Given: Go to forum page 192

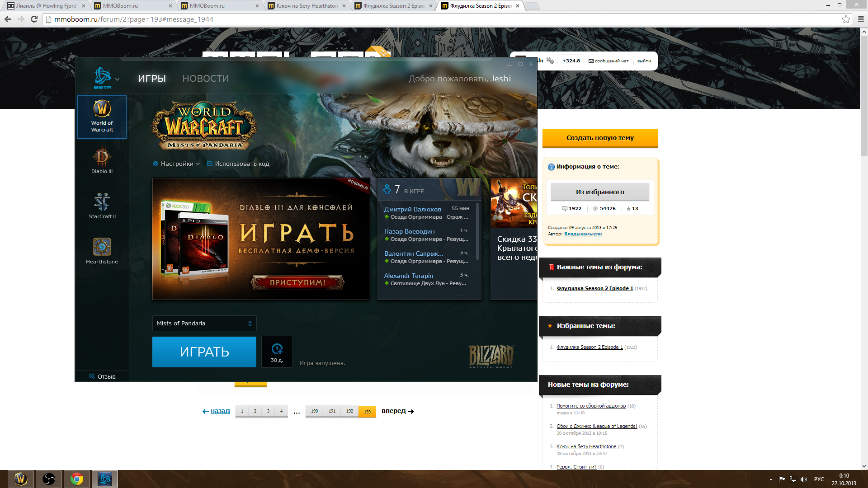Looking at the screenshot, I should click(349, 411).
